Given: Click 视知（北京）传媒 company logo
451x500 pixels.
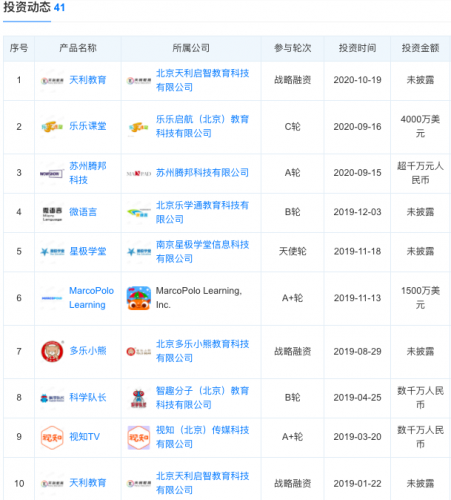Looking at the screenshot, I should tap(139, 438).
